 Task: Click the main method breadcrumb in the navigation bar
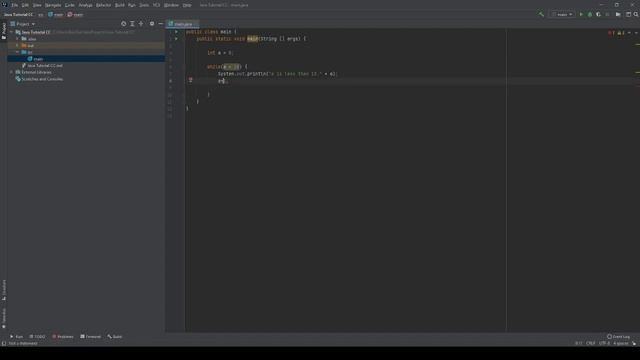pos(75,15)
